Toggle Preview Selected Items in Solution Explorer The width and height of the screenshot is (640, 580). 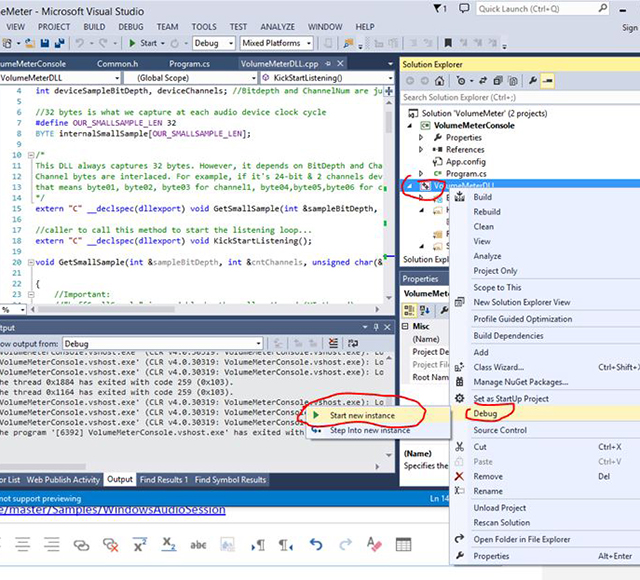pyautogui.click(x=547, y=81)
